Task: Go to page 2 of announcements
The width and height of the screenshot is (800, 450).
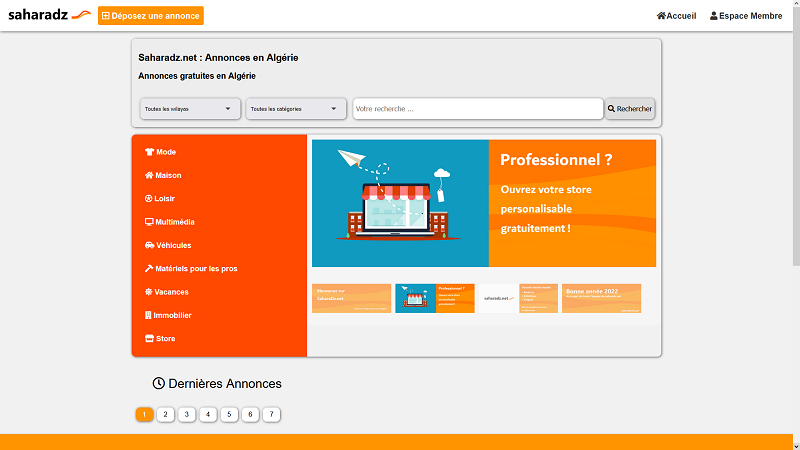Action: coord(165,414)
